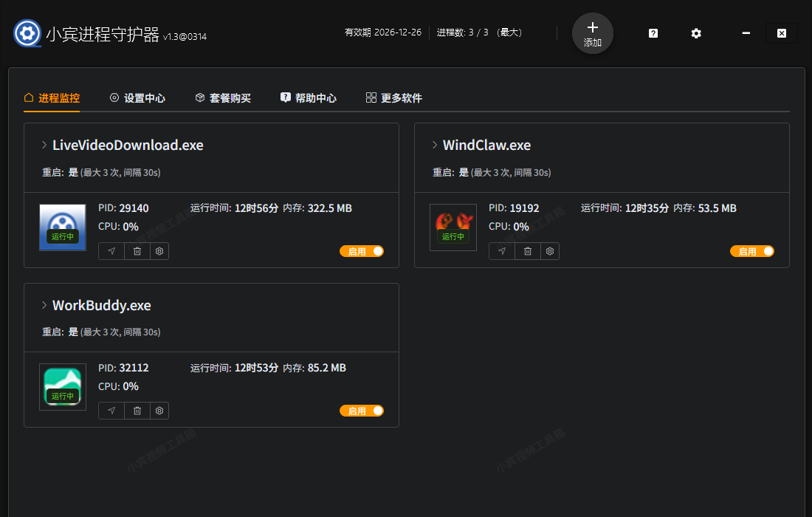
Task: Open the 套餐购买 tab
Action: pyautogui.click(x=223, y=98)
